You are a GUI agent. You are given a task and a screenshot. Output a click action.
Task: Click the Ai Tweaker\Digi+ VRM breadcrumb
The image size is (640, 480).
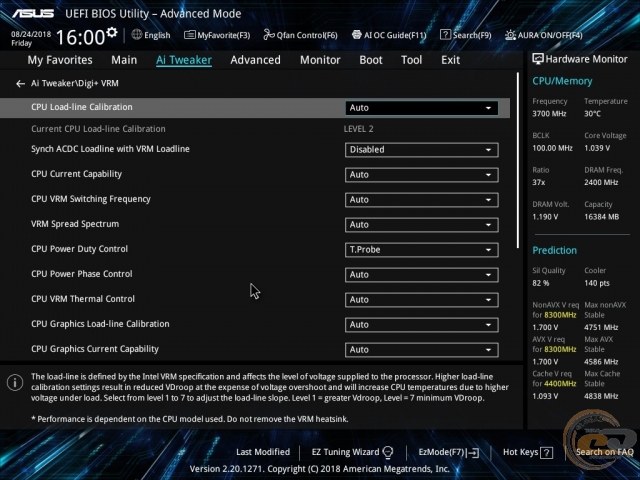(75, 83)
